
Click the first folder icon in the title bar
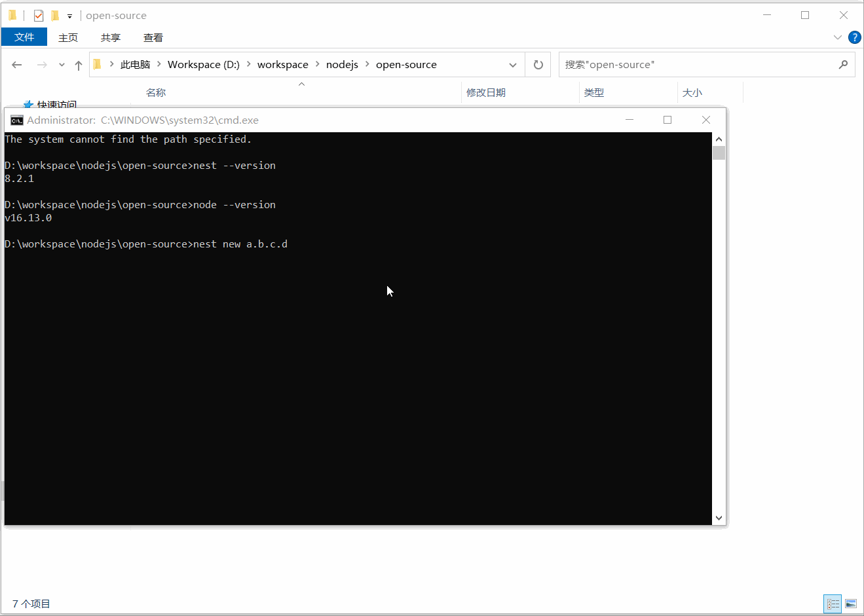coord(12,15)
